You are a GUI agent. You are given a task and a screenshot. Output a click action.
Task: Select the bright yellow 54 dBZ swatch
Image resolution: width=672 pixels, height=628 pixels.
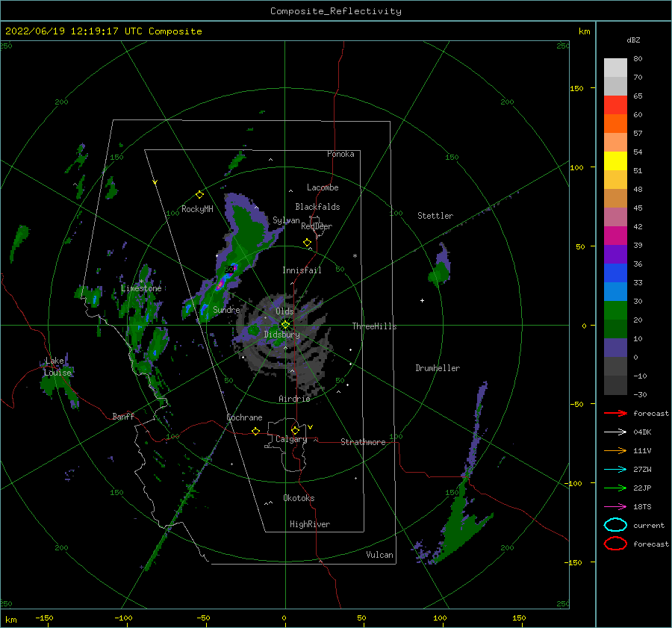click(615, 161)
